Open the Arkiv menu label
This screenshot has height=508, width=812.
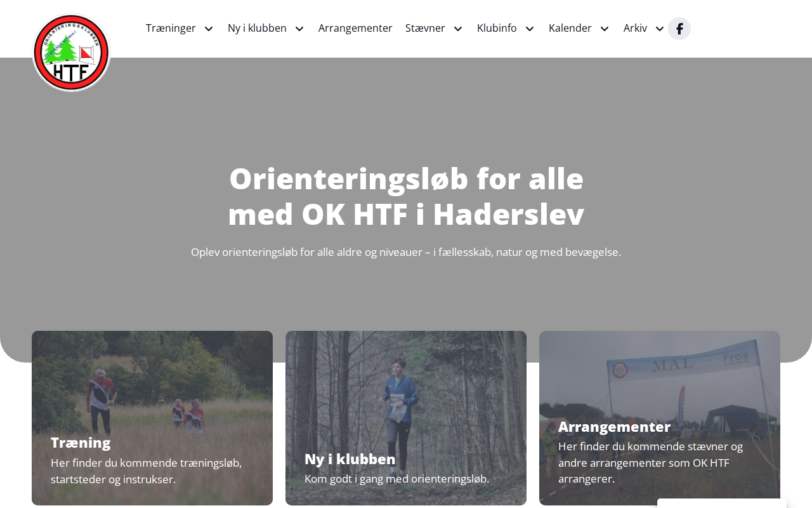coord(635,28)
